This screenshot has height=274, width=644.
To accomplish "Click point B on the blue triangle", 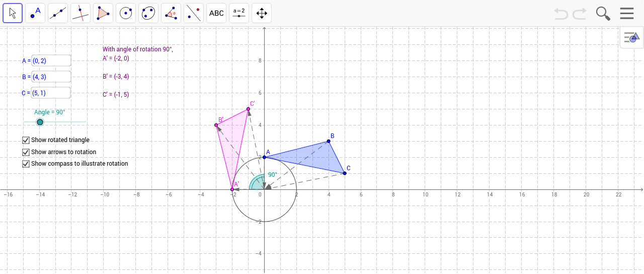I will point(329,141).
